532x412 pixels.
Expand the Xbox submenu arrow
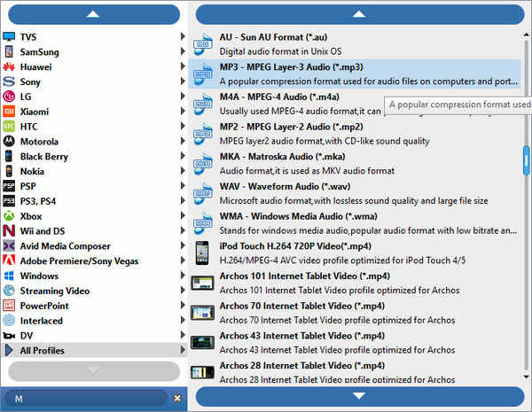tap(183, 215)
